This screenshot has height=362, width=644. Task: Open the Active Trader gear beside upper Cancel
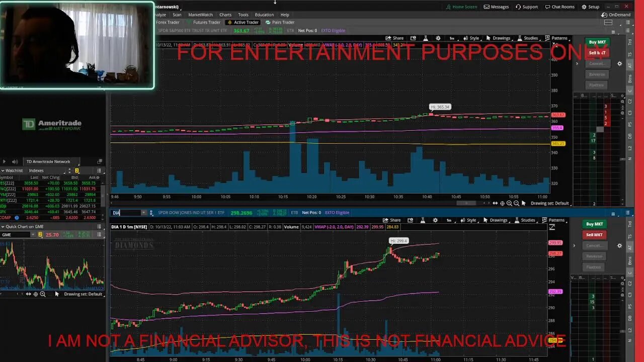[620, 64]
